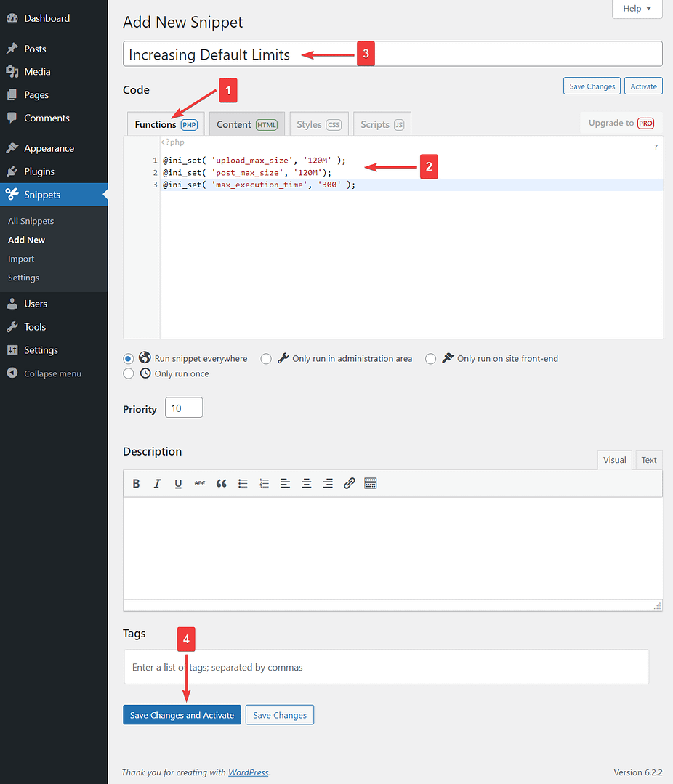Switch to the Text editor tab

tap(648, 459)
